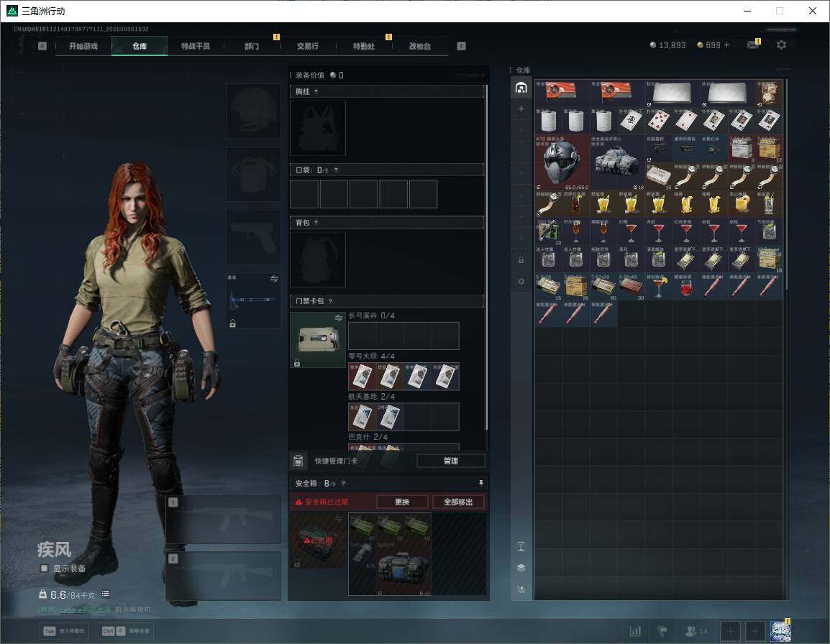Screen dimensions: 830x644
Task: Add a storage box with the plus icon
Action: pyautogui.click(x=521, y=109)
